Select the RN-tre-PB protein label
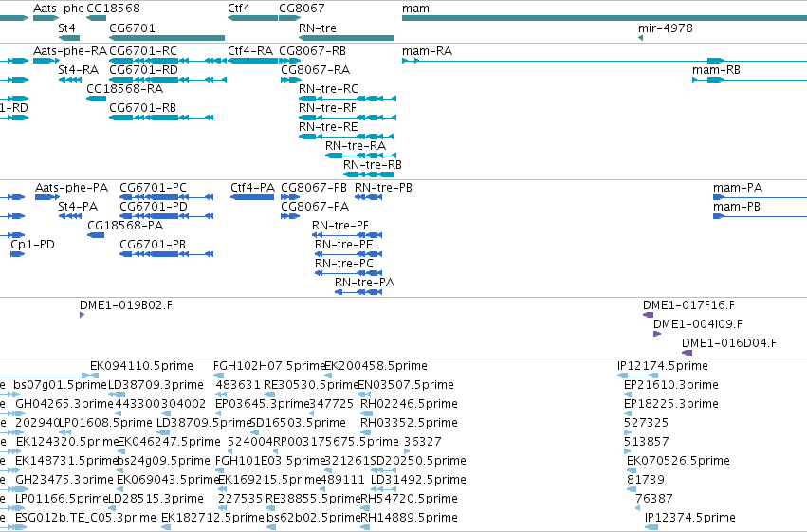The width and height of the screenshot is (807, 532). 383,188
